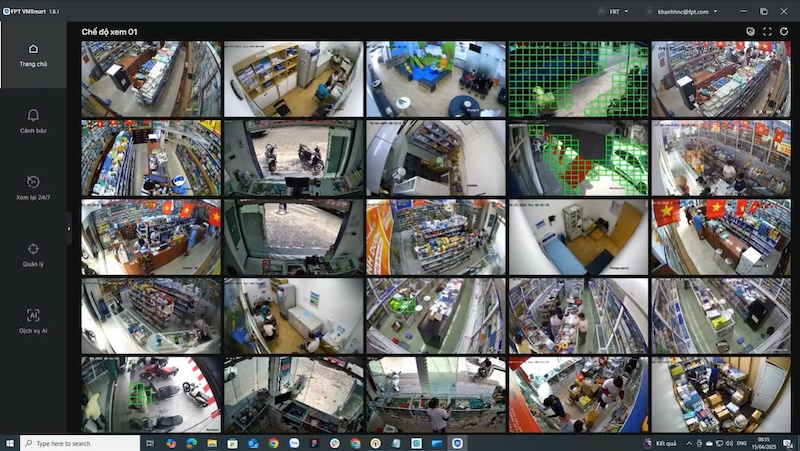
Task: Click the refresh icon above camera grid
Action: [x=783, y=32]
